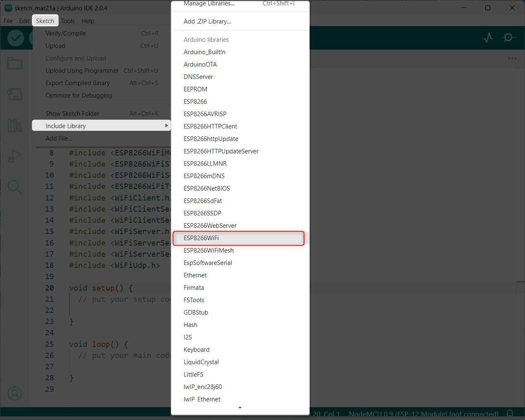Minimize the Arduino IDE window
This screenshot has width=525, height=420.
[464, 8]
